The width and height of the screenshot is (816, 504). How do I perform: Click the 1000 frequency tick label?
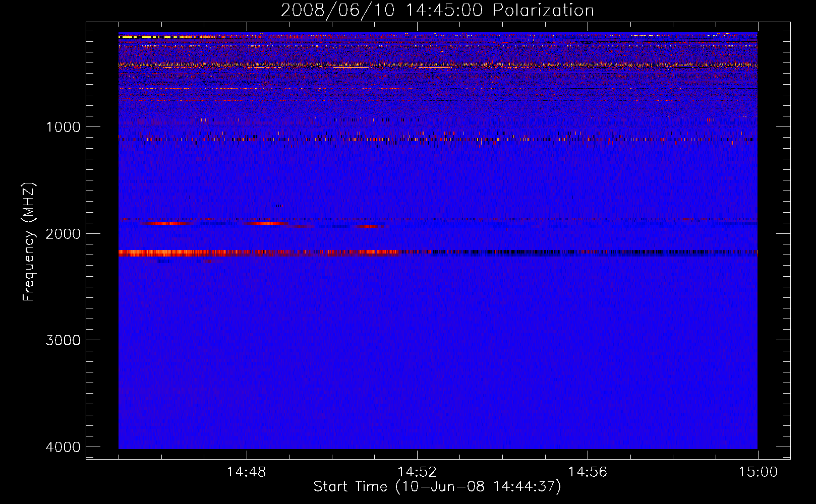click(x=63, y=127)
